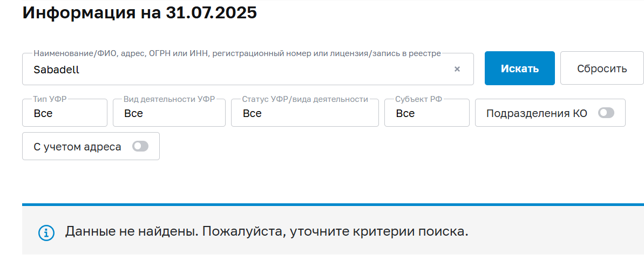
Task: Click the Все value in Субъект РФ
Action: click(405, 114)
